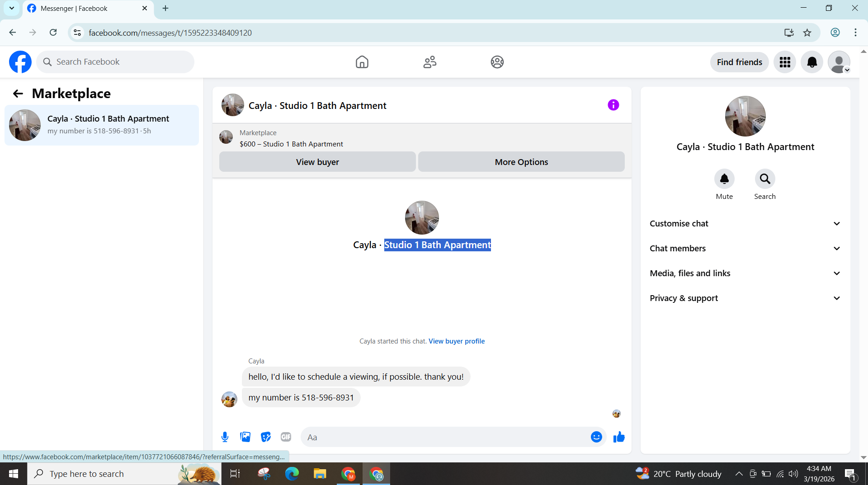868x485 pixels.
Task: Click the View buyer button
Action: (317, 162)
